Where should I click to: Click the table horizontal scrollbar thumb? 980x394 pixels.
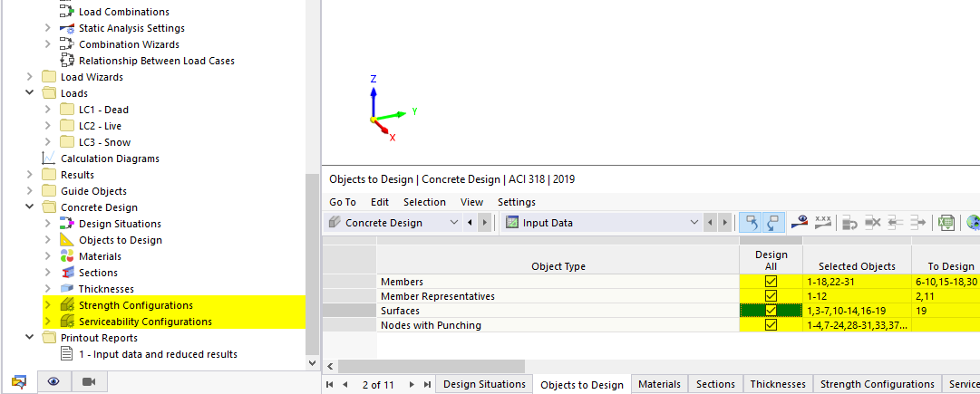point(432,366)
